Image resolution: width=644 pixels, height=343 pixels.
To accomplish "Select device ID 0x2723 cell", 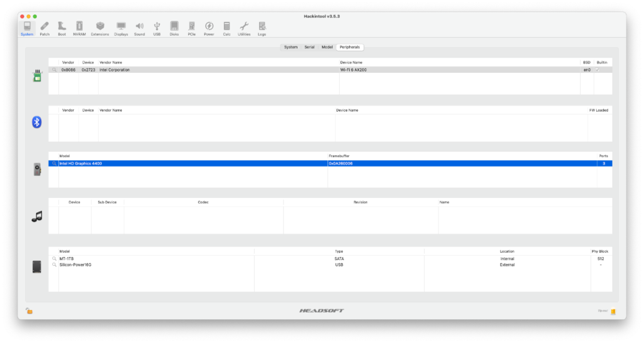I will click(88, 70).
